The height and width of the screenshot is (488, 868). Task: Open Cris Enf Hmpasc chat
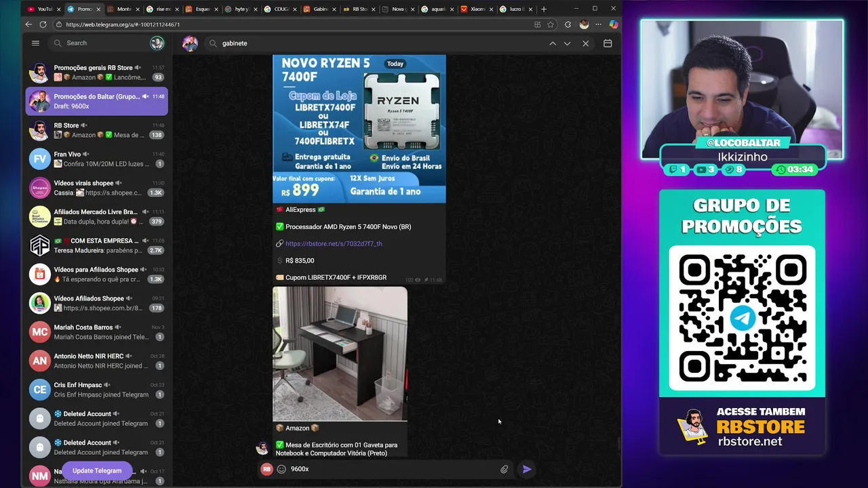[97, 389]
